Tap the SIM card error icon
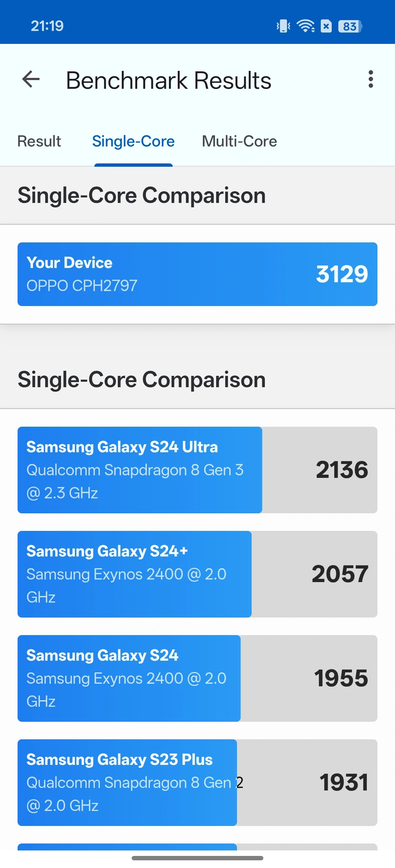The width and height of the screenshot is (395, 868). [326, 26]
